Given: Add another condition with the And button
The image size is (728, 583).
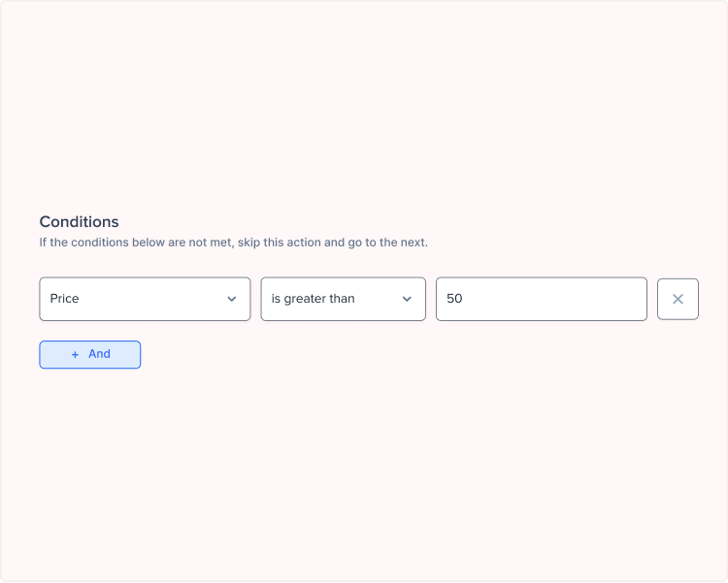Looking at the screenshot, I should (90, 355).
